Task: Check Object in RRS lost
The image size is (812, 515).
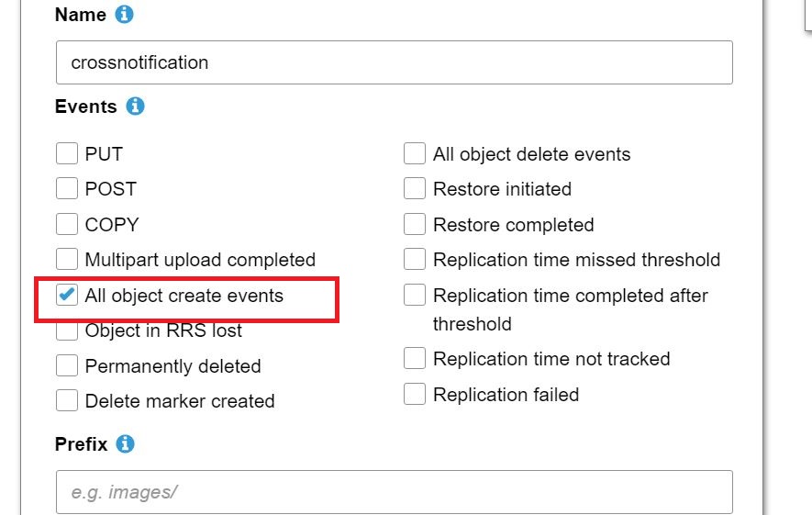Action: coord(67,330)
